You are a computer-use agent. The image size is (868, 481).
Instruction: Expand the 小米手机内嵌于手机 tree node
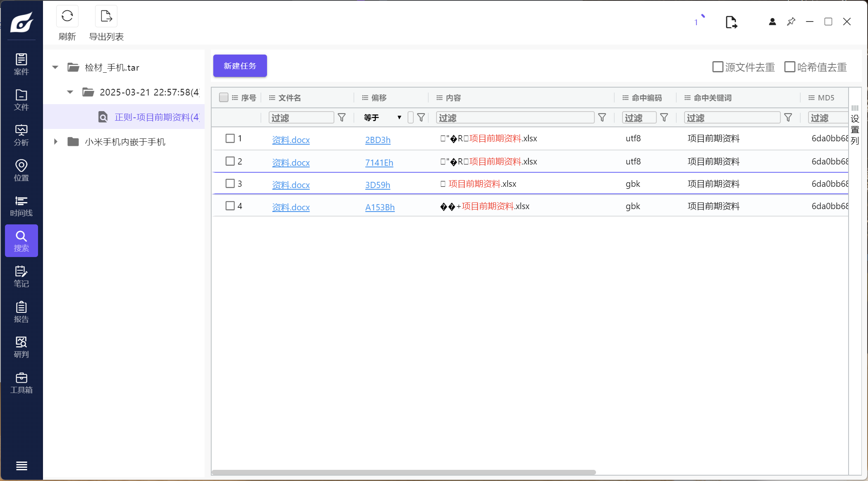coord(55,142)
